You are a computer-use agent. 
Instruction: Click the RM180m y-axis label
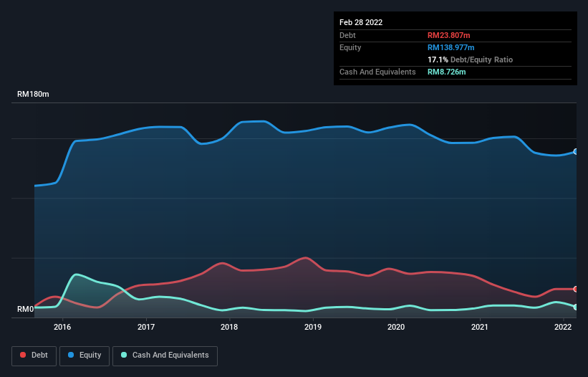33,94
